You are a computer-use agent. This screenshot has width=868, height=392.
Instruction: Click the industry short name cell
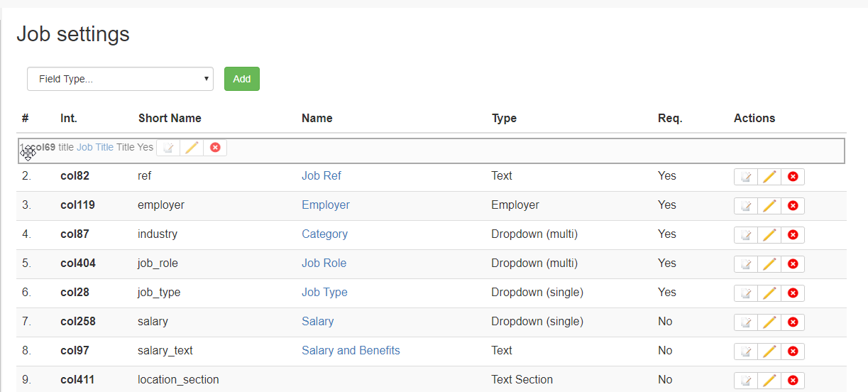point(158,234)
